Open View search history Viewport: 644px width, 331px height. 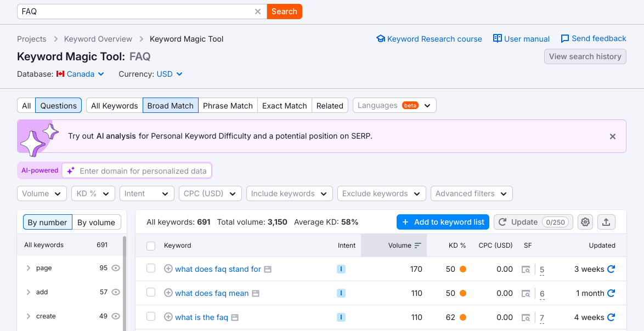(x=585, y=56)
